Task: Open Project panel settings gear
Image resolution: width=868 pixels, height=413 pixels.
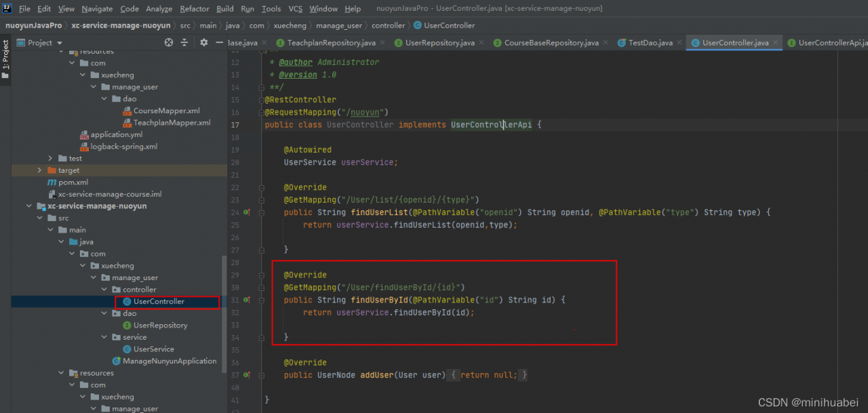Action: (x=204, y=43)
